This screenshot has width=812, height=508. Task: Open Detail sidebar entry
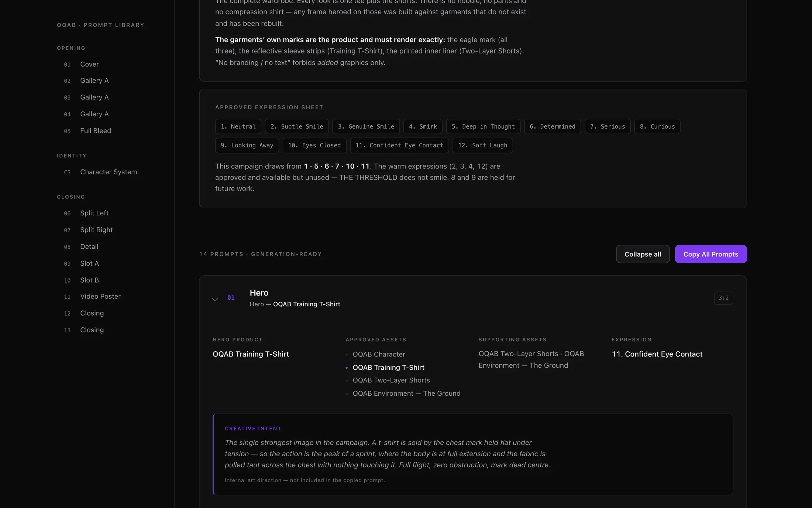[89, 247]
